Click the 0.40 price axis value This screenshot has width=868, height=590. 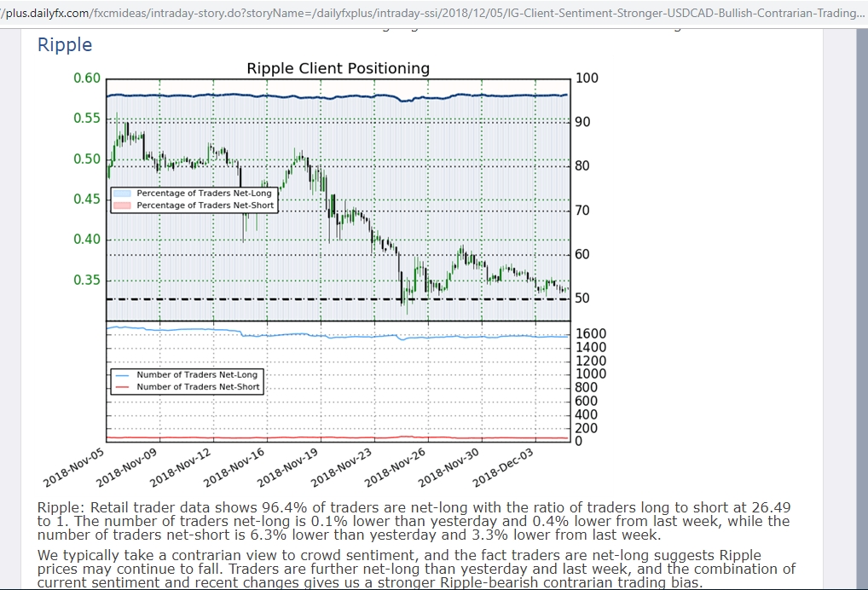click(87, 240)
